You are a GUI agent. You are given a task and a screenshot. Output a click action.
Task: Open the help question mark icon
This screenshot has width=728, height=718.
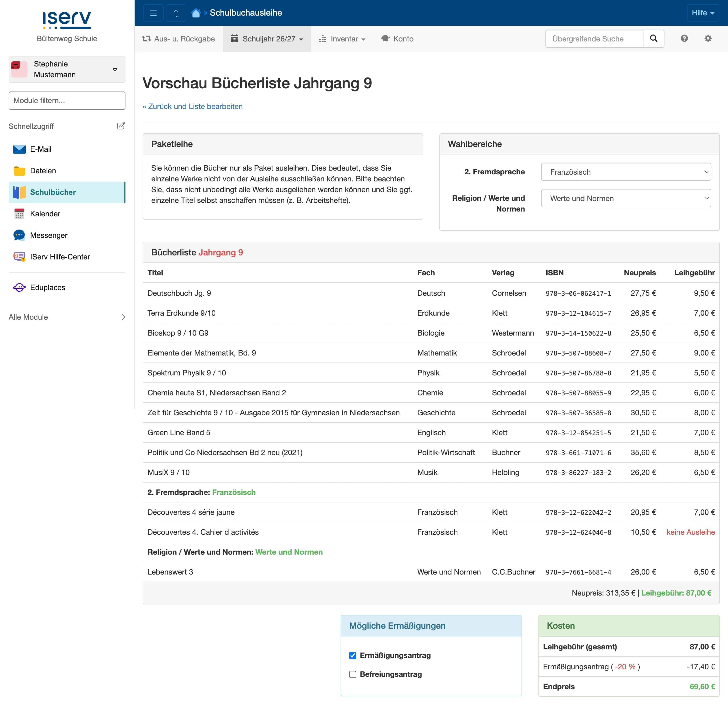(x=684, y=38)
